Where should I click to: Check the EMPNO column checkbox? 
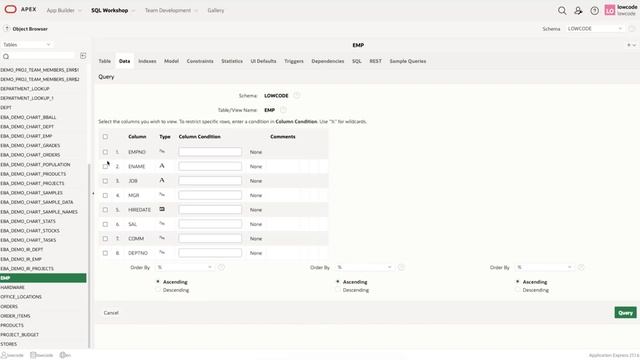click(105, 152)
